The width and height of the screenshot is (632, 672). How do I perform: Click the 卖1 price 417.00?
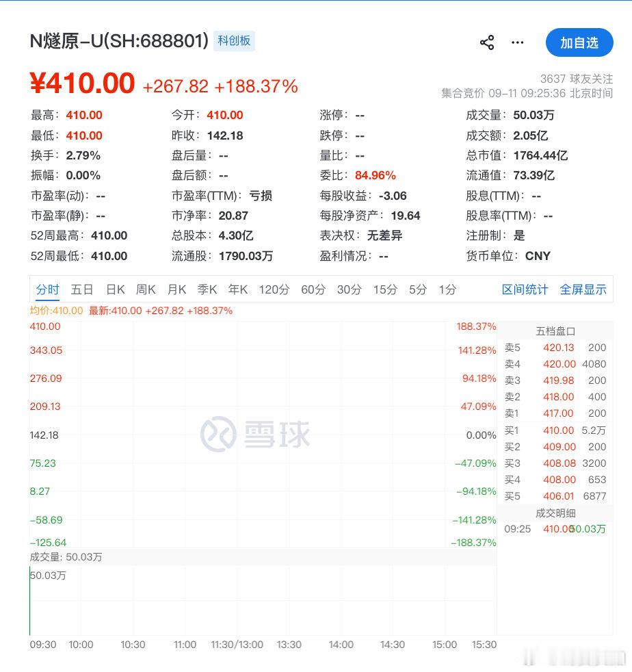558,413
